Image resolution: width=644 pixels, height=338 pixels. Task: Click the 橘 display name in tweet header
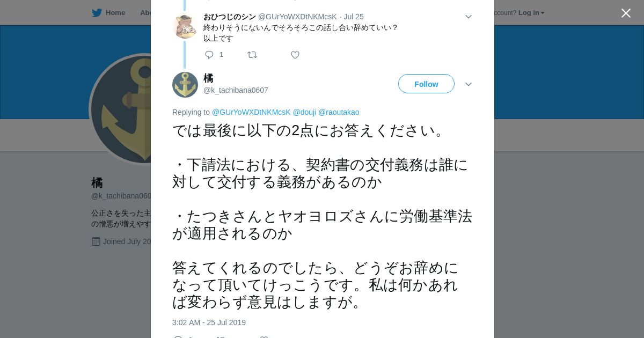[x=208, y=78]
